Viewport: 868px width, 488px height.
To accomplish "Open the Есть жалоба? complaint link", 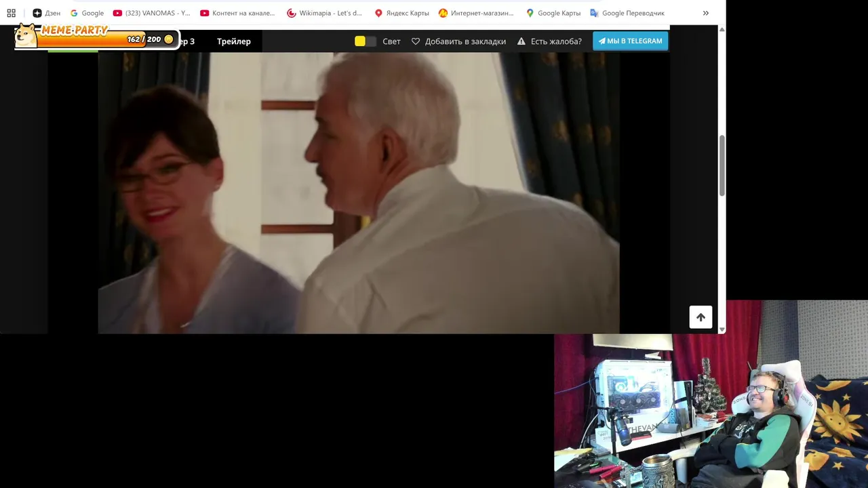I will tap(549, 41).
